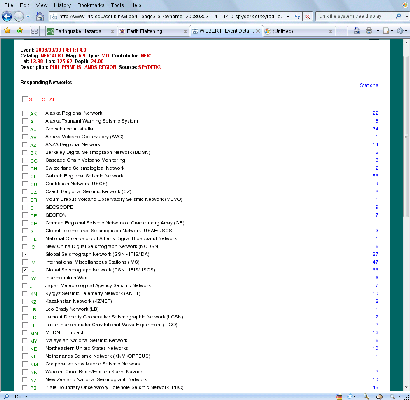Click the Northeastern United States Networks label
The image size is (410, 400).
(x=87, y=348)
